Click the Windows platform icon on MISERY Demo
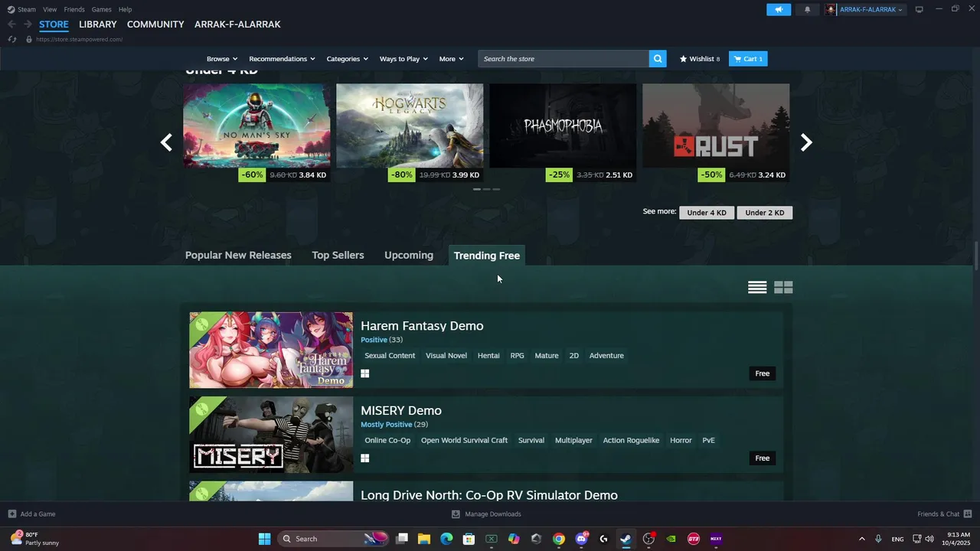The width and height of the screenshot is (980, 551). pyautogui.click(x=365, y=458)
